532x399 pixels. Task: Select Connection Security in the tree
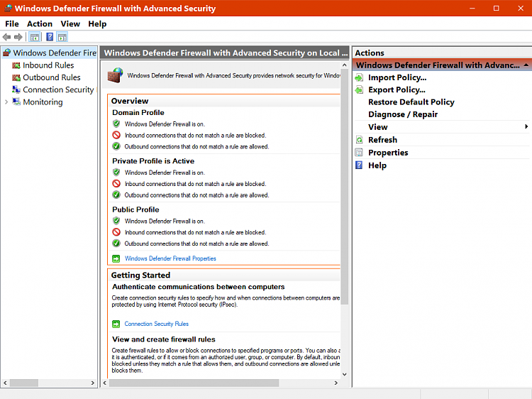pos(58,89)
